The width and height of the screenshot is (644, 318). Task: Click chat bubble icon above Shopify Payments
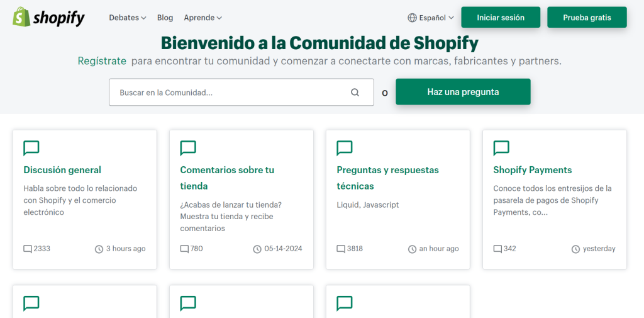coord(501,148)
